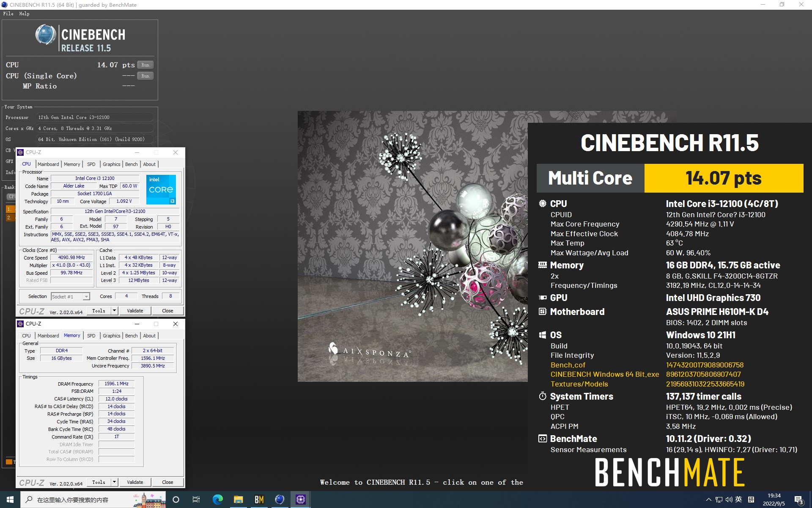Open IME keyboard icon in system tray
The width and height of the screenshot is (812, 508).
751,500
